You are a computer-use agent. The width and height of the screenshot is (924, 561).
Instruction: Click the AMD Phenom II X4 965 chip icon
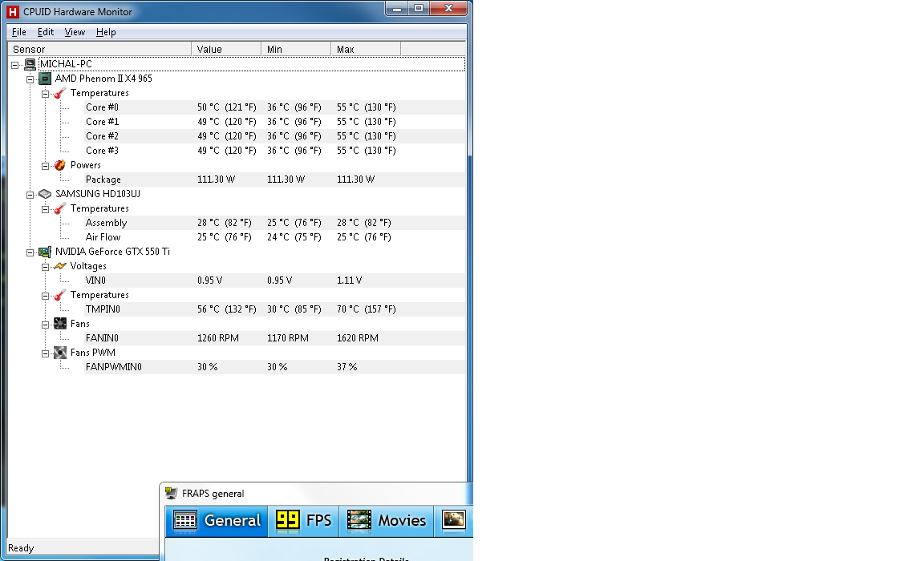46,79
